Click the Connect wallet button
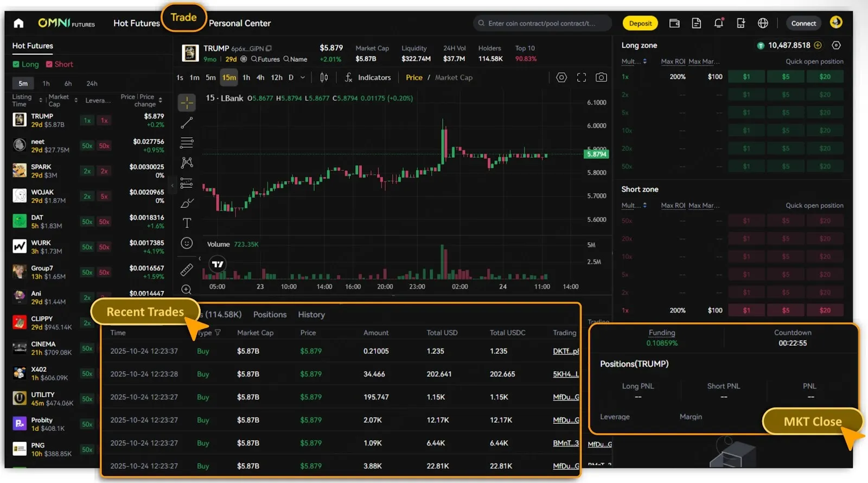 [803, 23]
